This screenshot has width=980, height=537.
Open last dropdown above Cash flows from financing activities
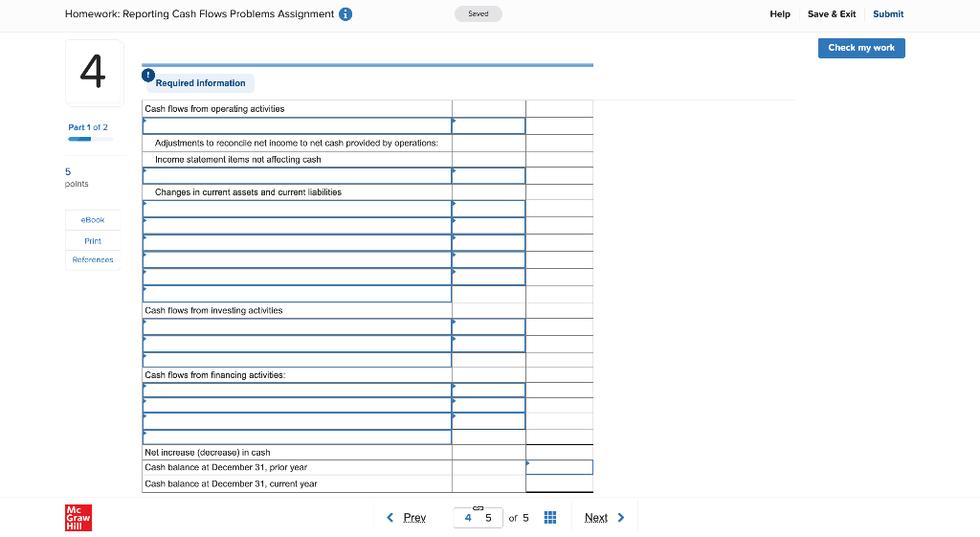click(297, 360)
